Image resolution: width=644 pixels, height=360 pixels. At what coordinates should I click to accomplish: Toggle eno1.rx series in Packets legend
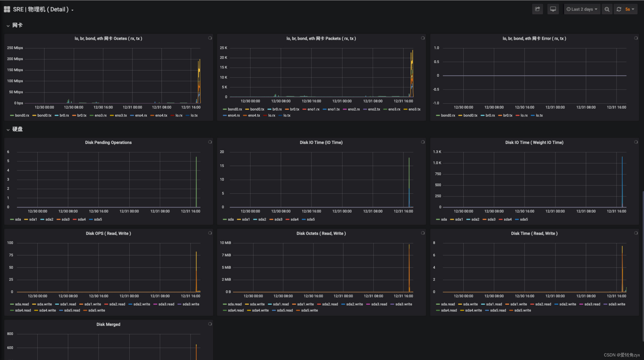click(x=313, y=109)
